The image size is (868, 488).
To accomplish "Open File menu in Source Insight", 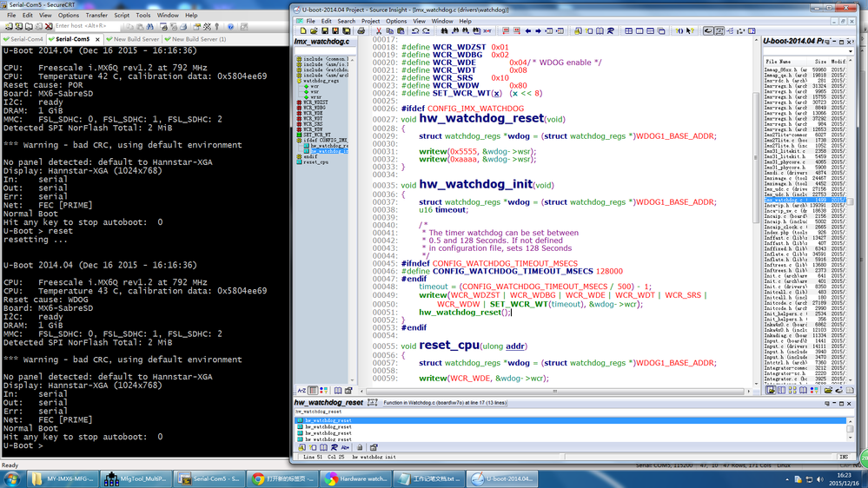I will pos(311,21).
